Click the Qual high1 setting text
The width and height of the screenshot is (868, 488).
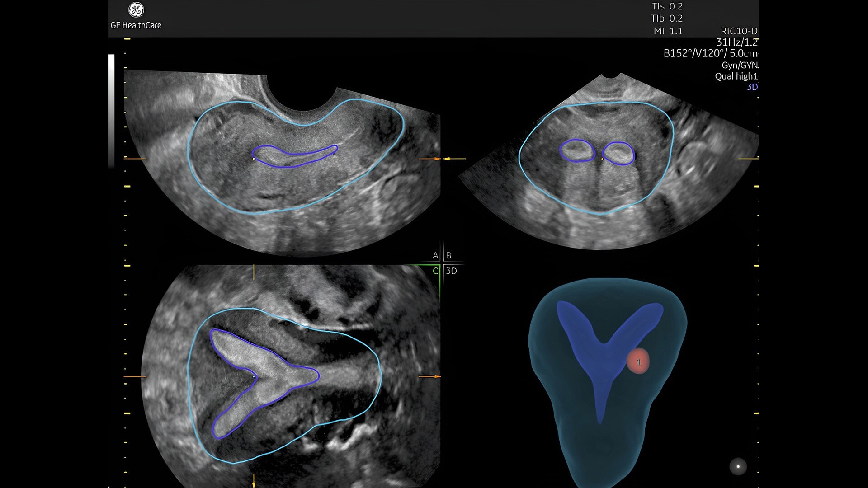click(736, 76)
